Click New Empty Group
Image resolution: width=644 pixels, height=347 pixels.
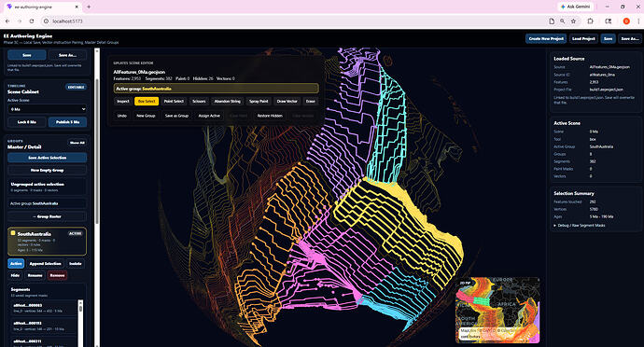(x=48, y=170)
